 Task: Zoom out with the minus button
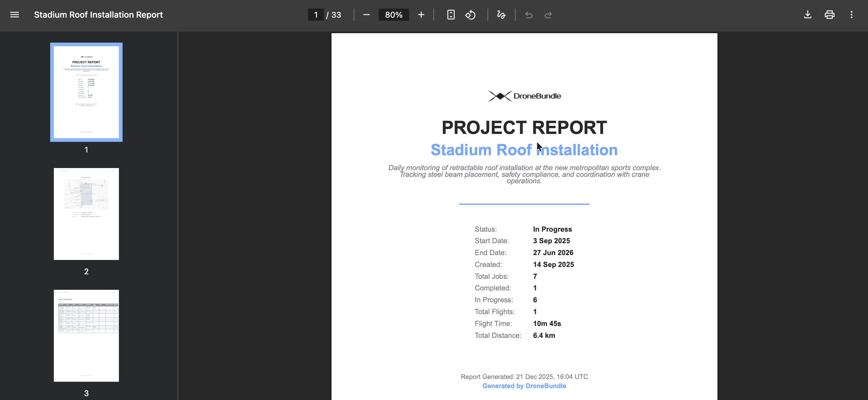[366, 15]
